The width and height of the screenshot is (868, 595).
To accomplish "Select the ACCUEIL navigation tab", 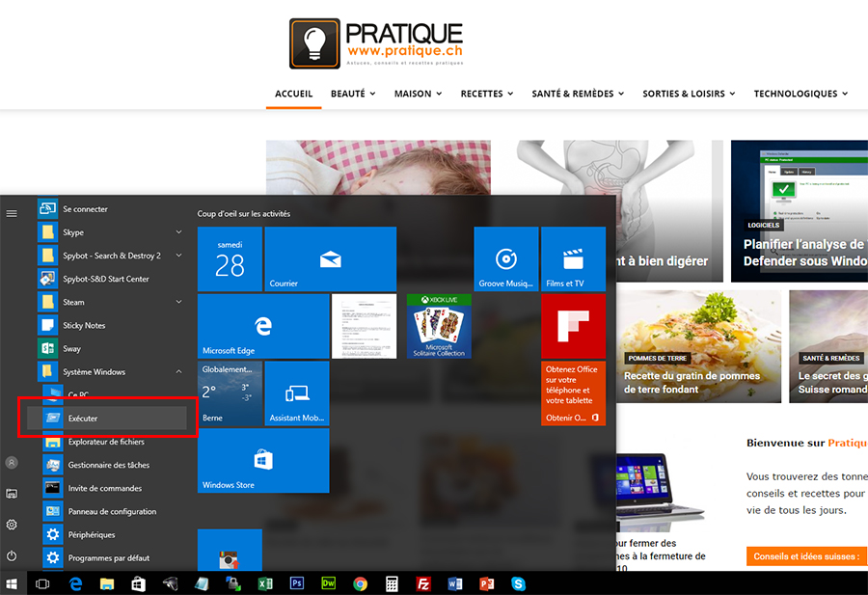I will coord(294,94).
